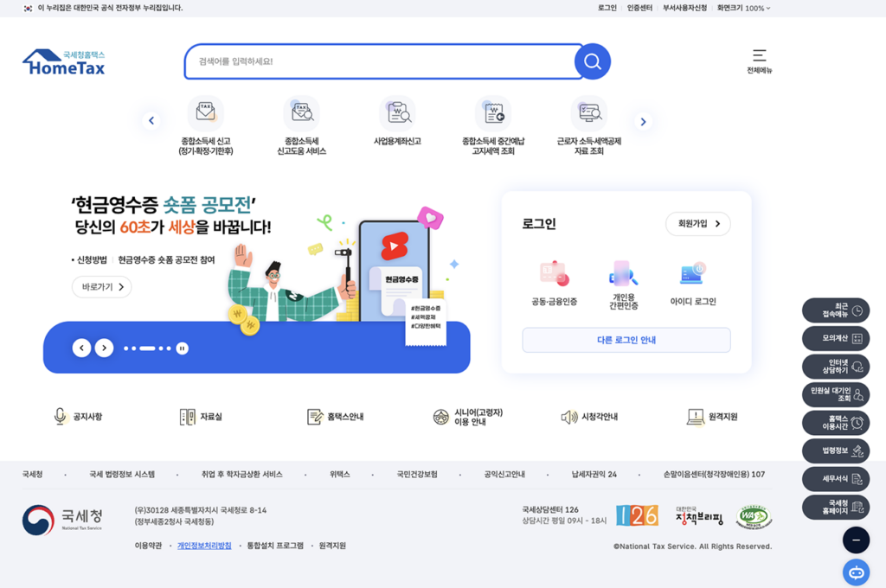Screen dimensions: 886x588
Task: Open 국세청 footer link
Action: 32,475
